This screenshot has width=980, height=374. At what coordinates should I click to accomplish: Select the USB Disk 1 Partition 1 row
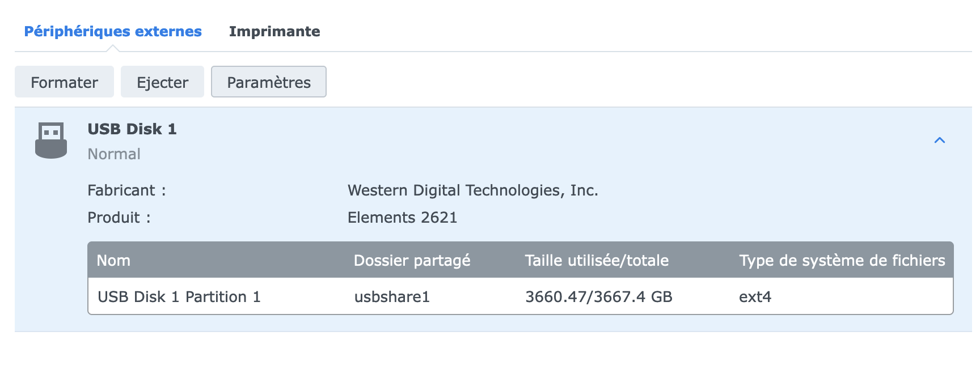click(x=179, y=297)
